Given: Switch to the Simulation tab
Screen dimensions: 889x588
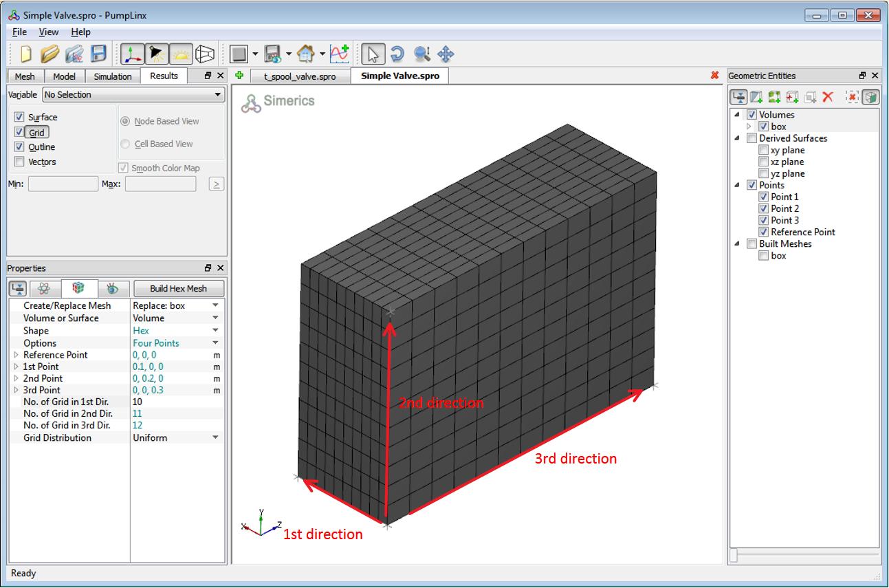Looking at the screenshot, I should coord(113,76).
